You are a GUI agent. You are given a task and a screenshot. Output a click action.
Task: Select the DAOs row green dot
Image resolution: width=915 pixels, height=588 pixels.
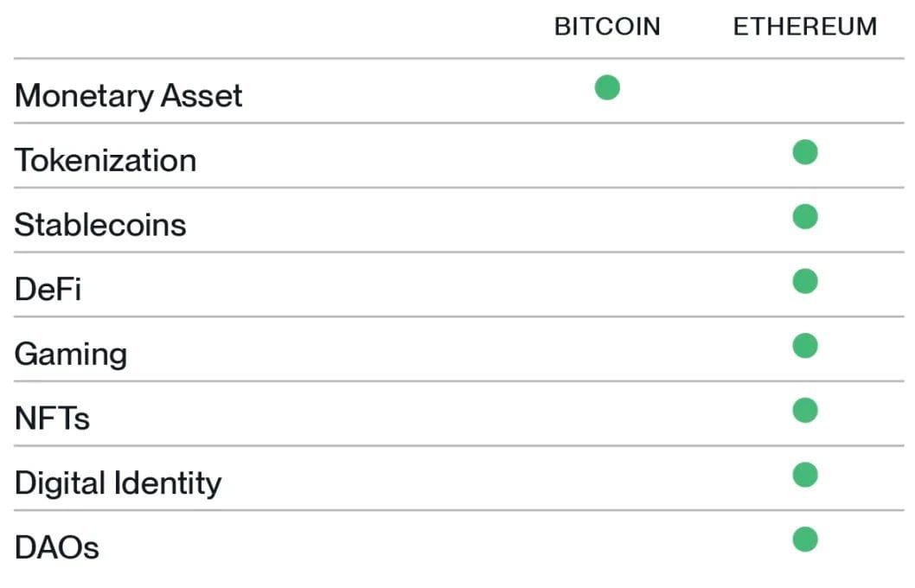804,539
